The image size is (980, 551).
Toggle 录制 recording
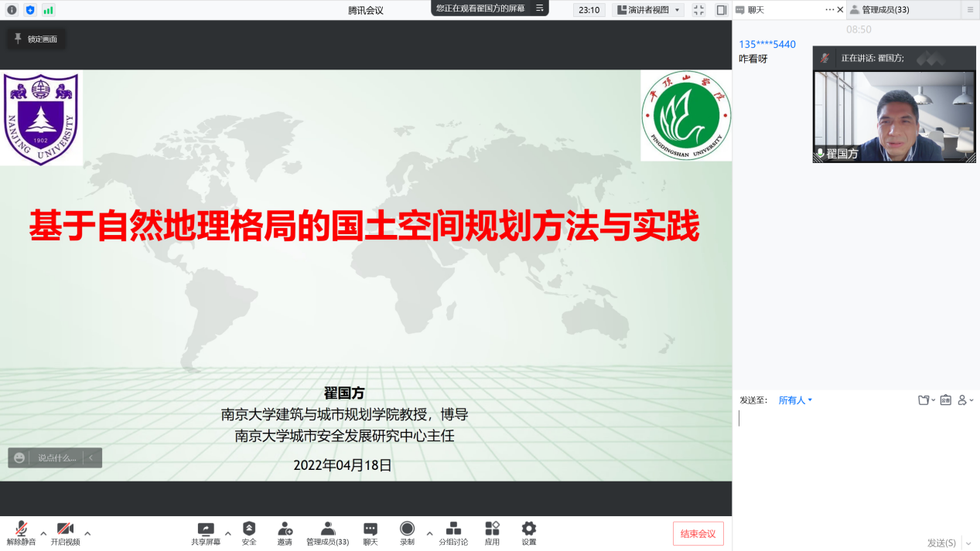pos(407,532)
